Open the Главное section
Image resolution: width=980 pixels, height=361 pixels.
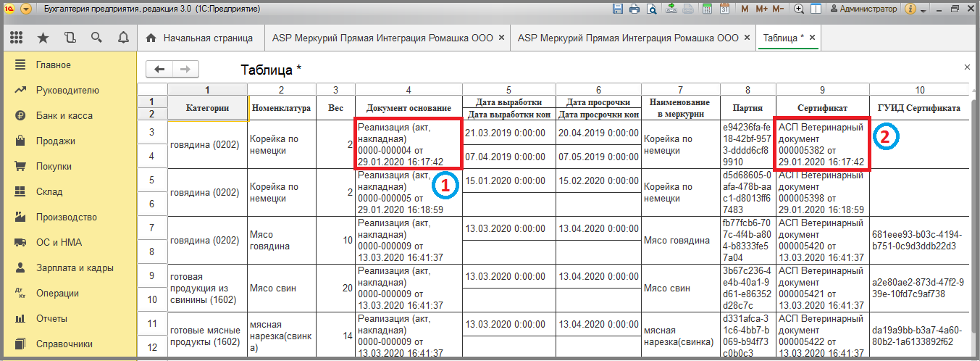[69, 65]
